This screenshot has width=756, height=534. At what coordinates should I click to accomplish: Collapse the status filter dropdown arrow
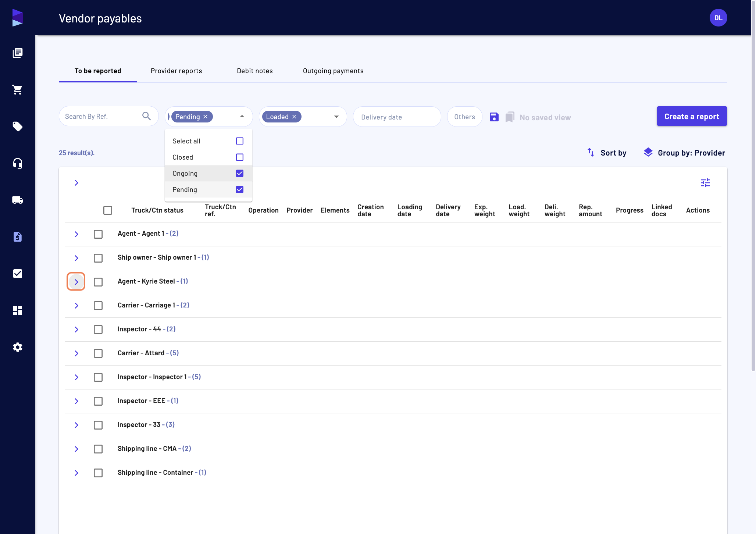[x=242, y=117]
